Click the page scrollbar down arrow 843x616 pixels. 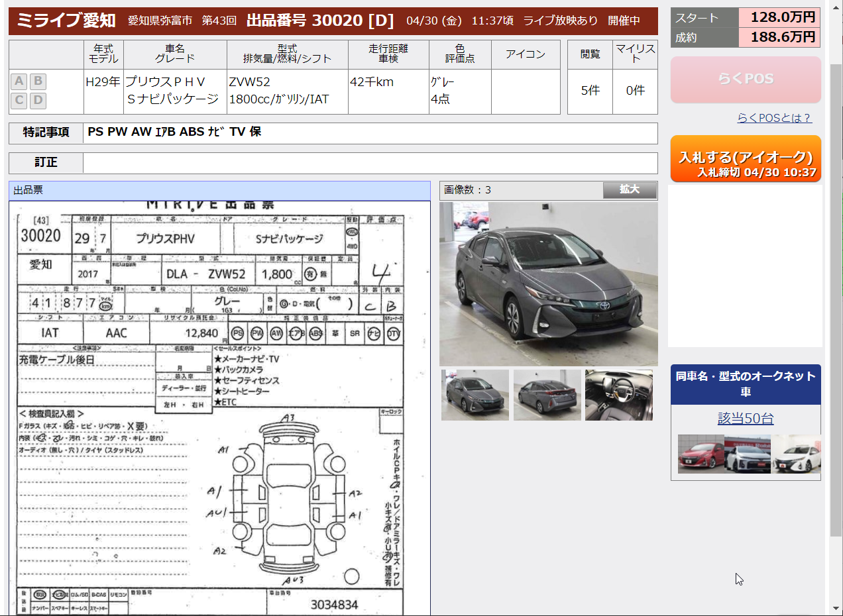click(836, 608)
